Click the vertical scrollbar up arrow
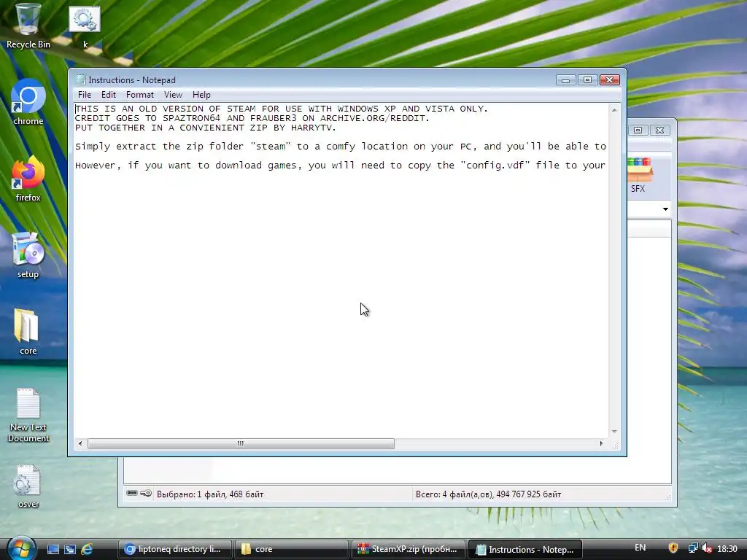747x560 pixels. pos(614,110)
